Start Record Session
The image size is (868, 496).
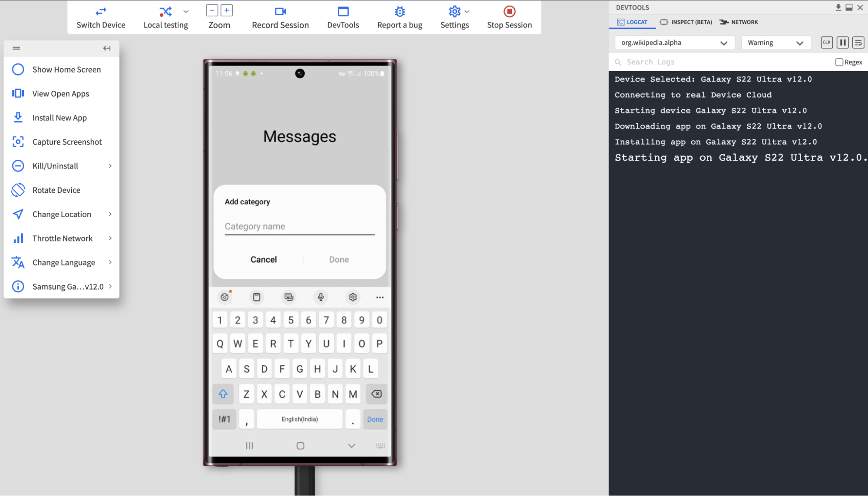pyautogui.click(x=280, y=17)
